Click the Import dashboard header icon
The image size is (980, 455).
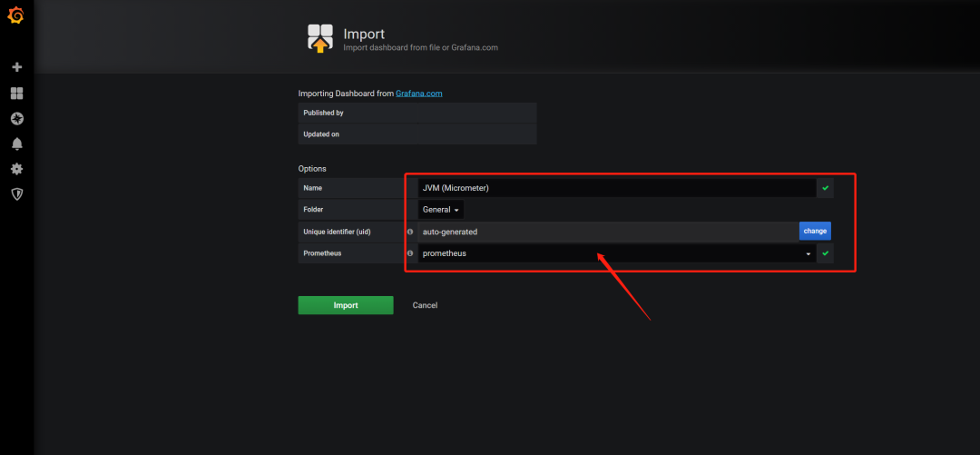[320, 38]
